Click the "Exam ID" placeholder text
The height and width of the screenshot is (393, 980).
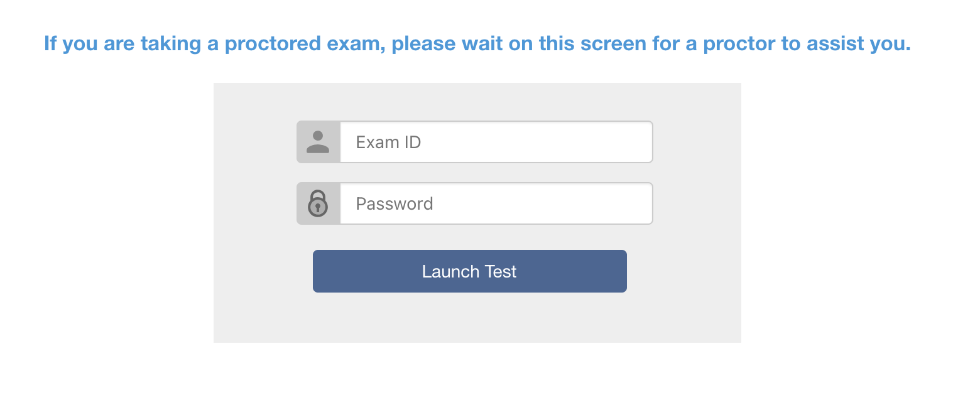click(x=388, y=142)
